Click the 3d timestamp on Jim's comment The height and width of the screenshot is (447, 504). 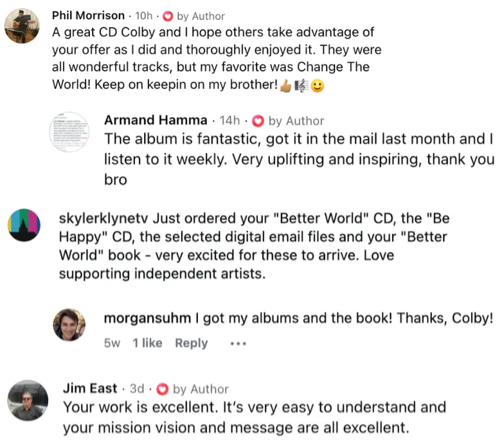tap(137, 388)
